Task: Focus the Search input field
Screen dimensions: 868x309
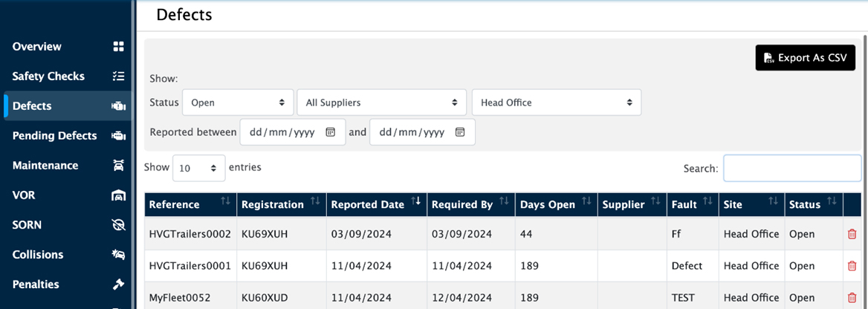Action: coord(792,169)
